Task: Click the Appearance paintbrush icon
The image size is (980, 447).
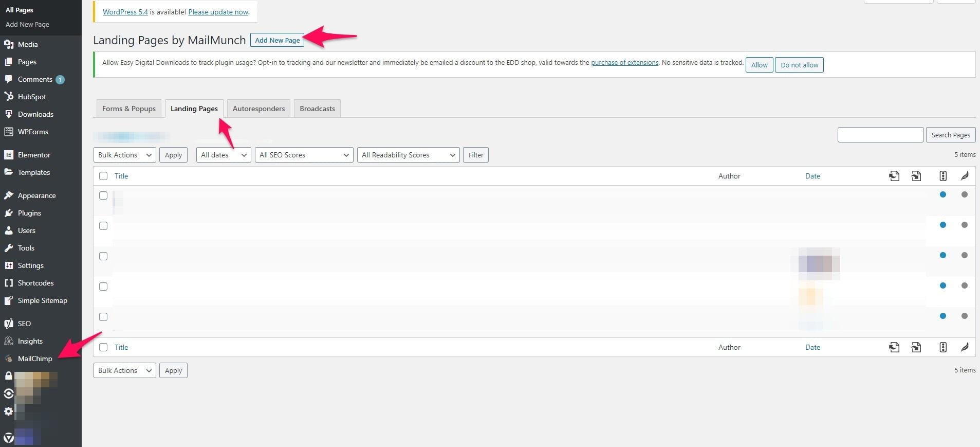Action: pyautogui.click(x=9, y=195)
